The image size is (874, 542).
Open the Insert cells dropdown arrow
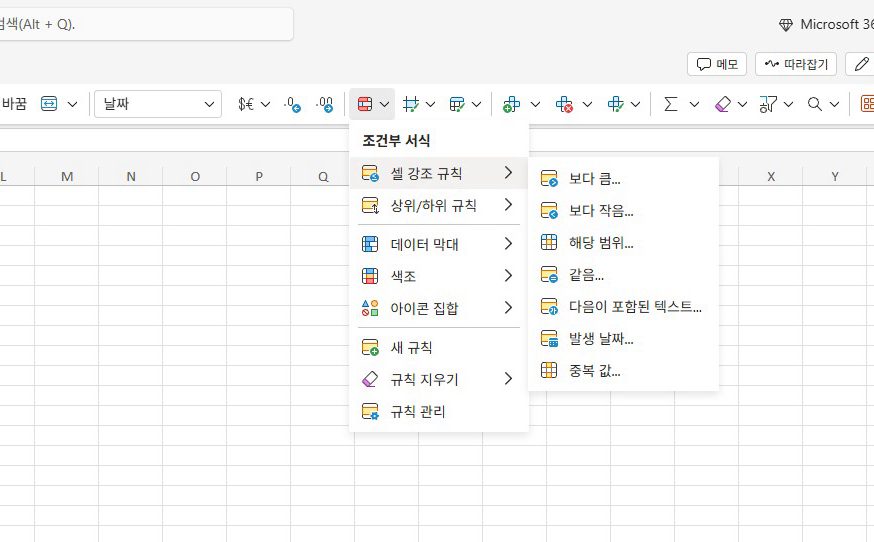535,104
